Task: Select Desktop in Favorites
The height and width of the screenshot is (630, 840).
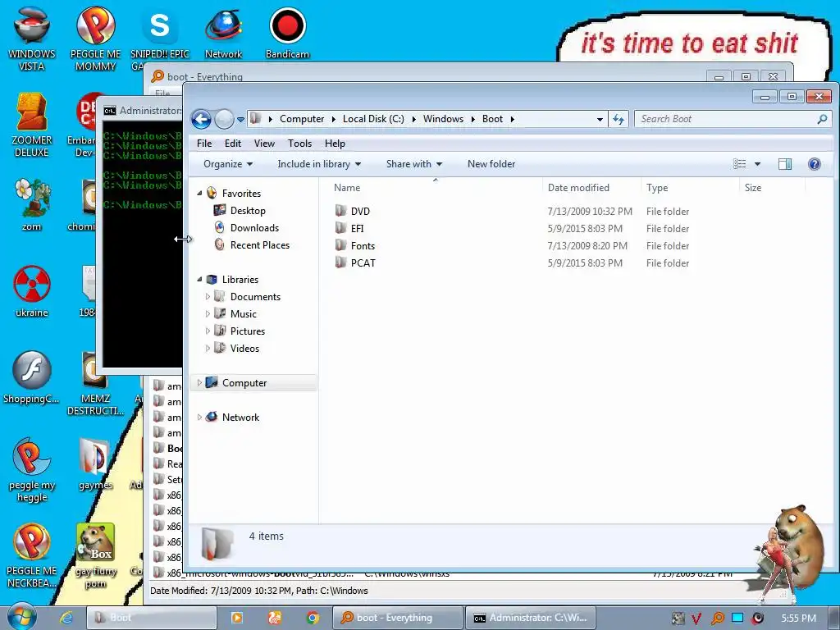Action: coord(248,211)
